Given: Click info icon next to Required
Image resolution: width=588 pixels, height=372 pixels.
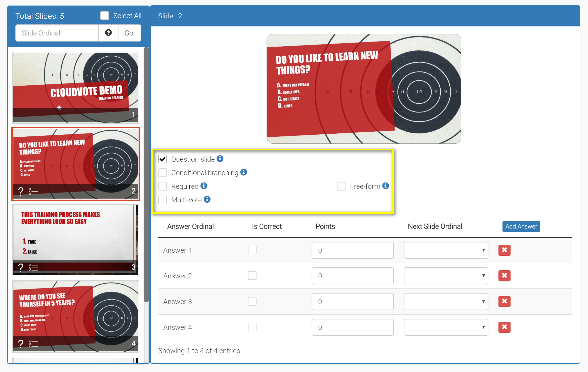Looking at the screenshot, I should pyautogui.click(x=204, y=186).
